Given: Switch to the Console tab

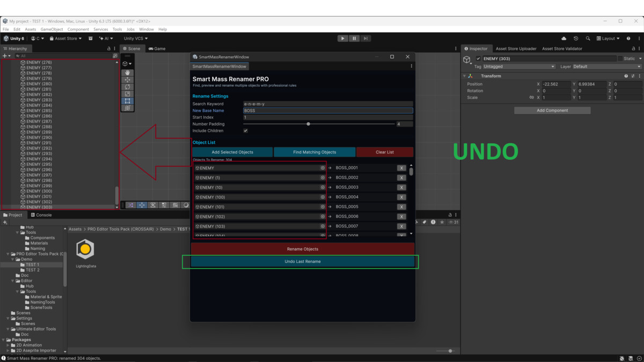Looking at the screenshot, I should pos(41,215).
